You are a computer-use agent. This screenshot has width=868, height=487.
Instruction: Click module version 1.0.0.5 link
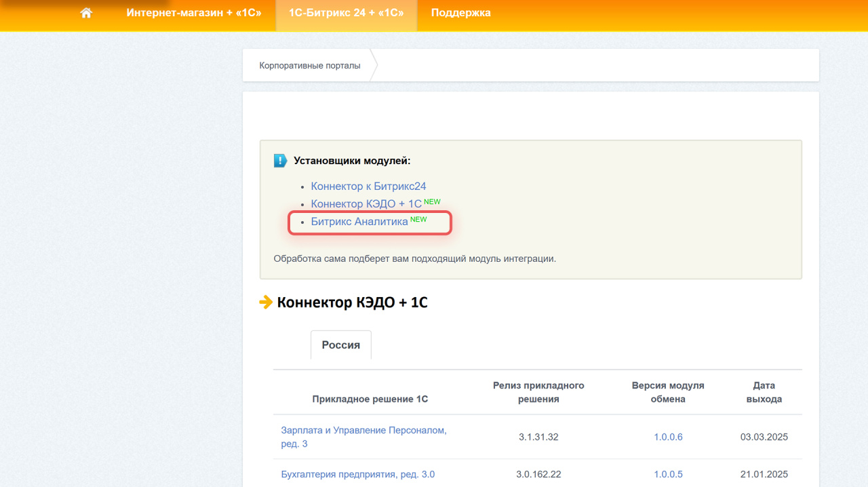(668, 474)
